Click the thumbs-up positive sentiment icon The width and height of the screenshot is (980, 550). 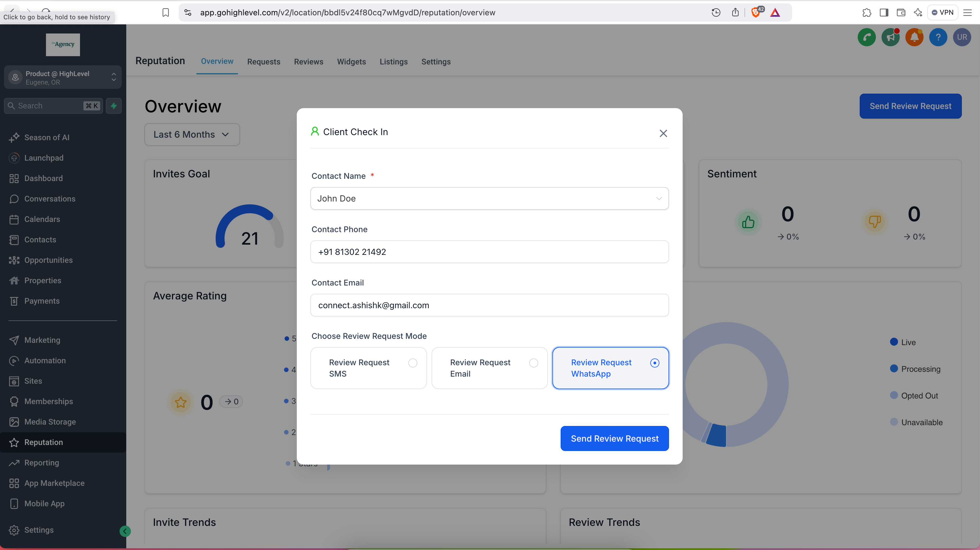[x=748, y=222]
